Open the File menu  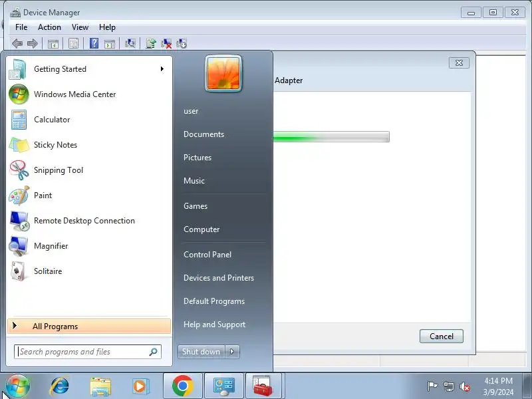[x=21, y=27]
